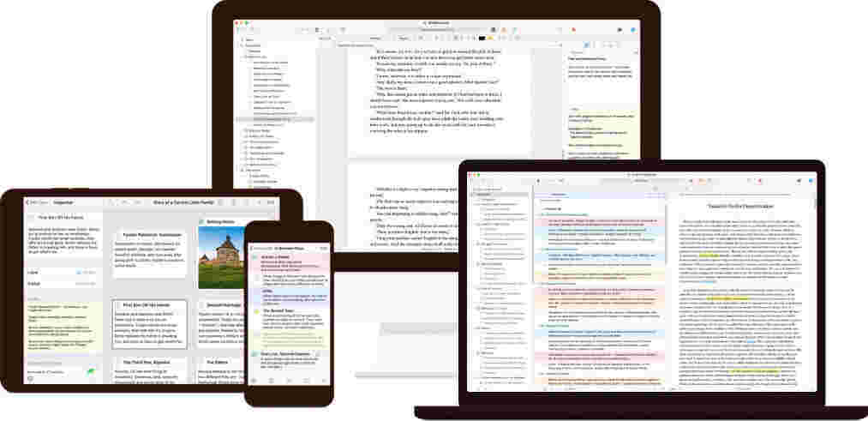Click the orange toolbar icon in the MacBook window
868x421 pixels.
click(x=701, y=181)
